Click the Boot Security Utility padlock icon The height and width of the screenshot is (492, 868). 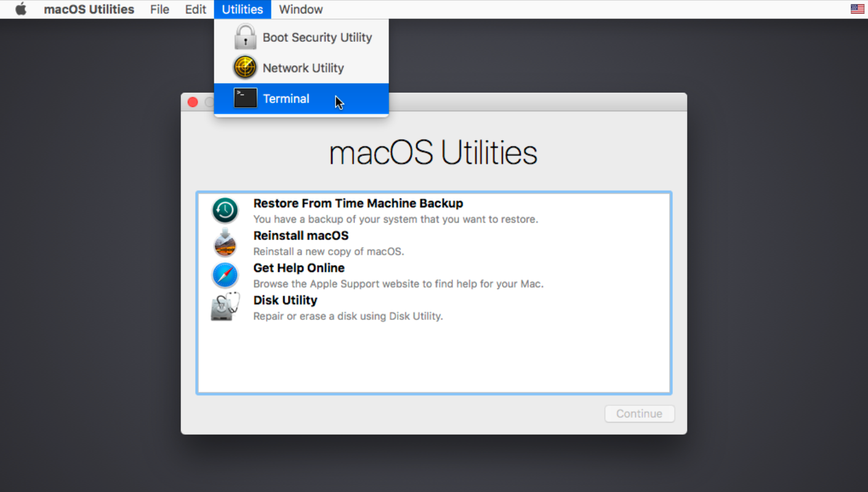245,37
